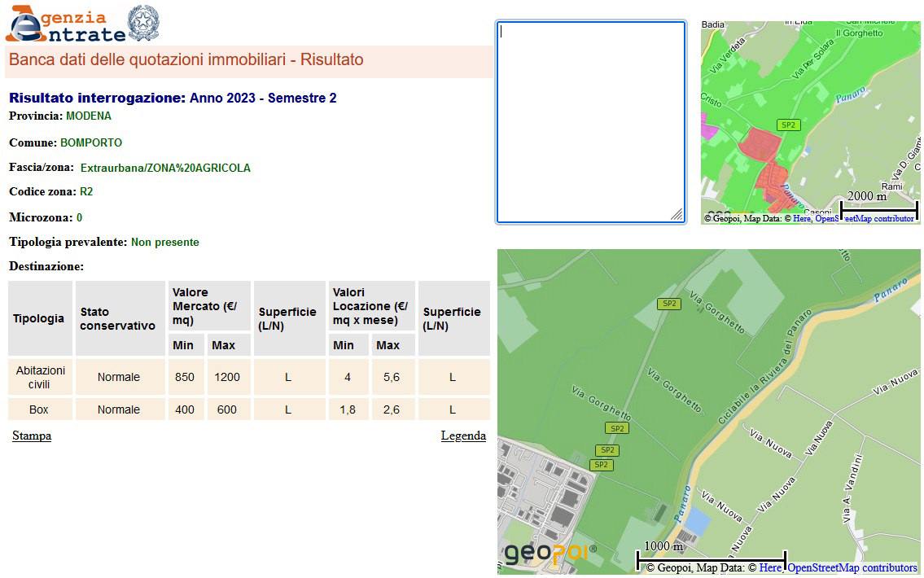
Task: Open the Here link on the large map
Action: [x=769, y=568]
